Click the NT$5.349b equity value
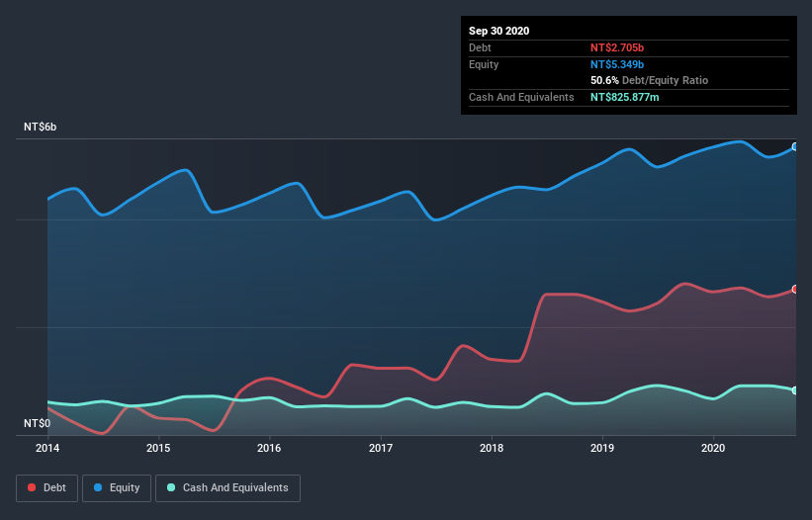Viewport: 812px width, 520px height. pyautogui.click(x=617, y=64)
